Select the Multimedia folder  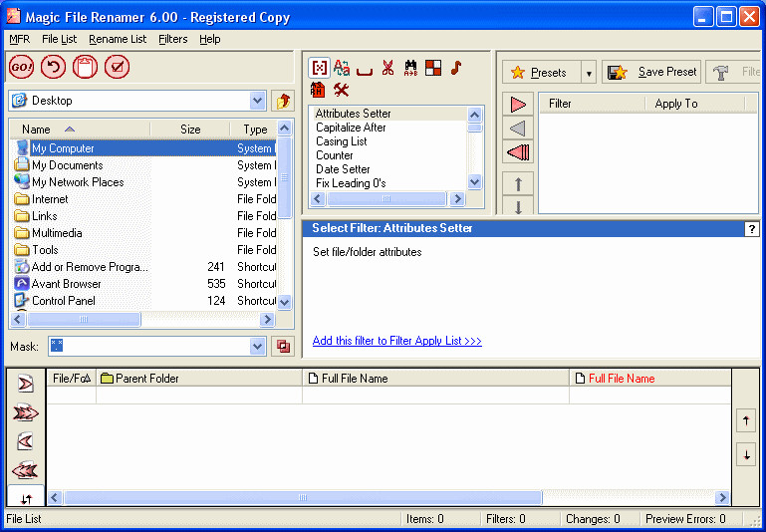click(x=144, y=233)
